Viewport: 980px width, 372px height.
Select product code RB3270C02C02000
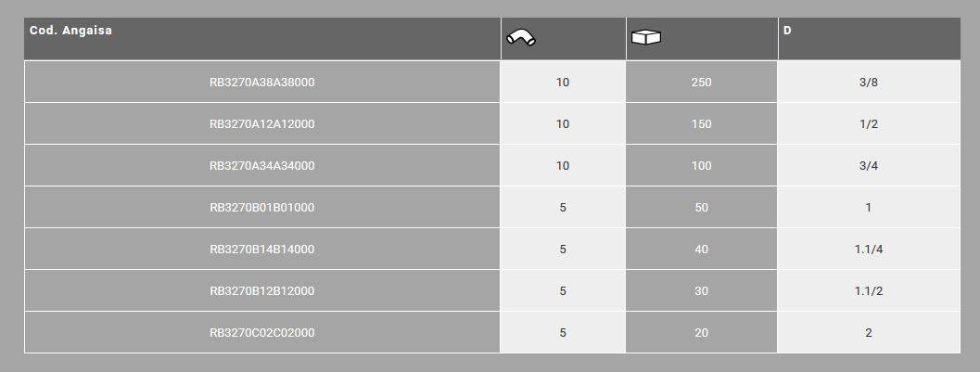262,333
